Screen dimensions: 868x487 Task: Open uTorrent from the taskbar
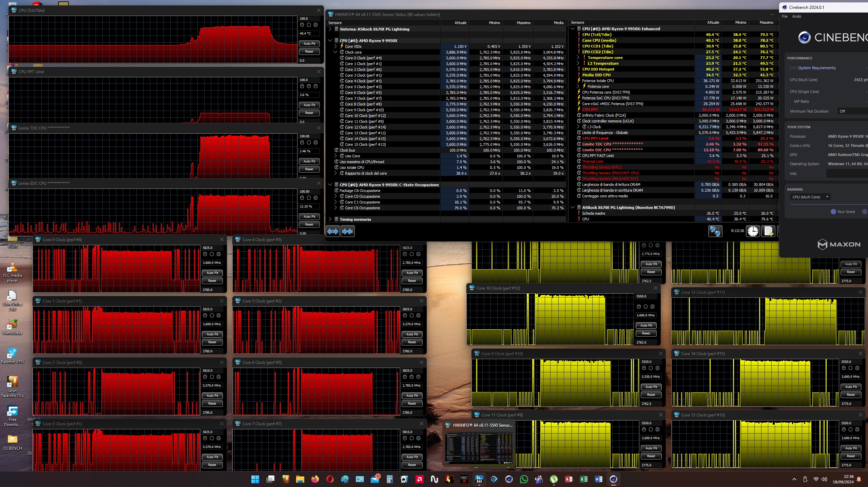point(554,479)
